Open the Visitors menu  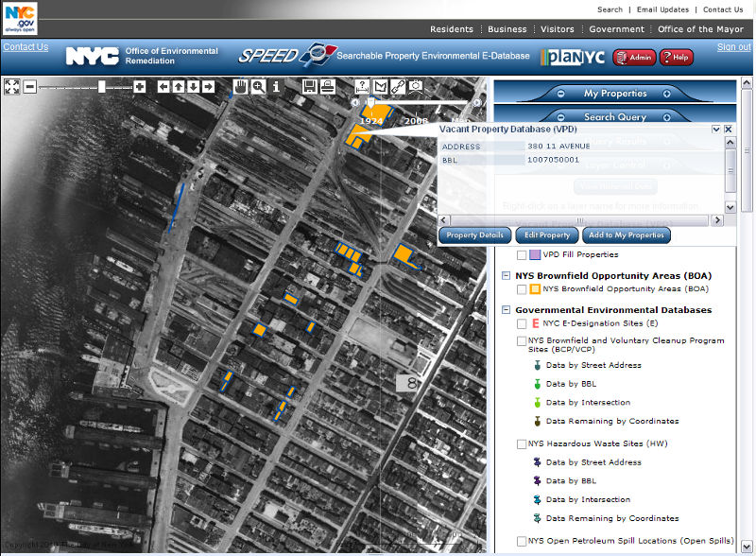pos(558,29)
